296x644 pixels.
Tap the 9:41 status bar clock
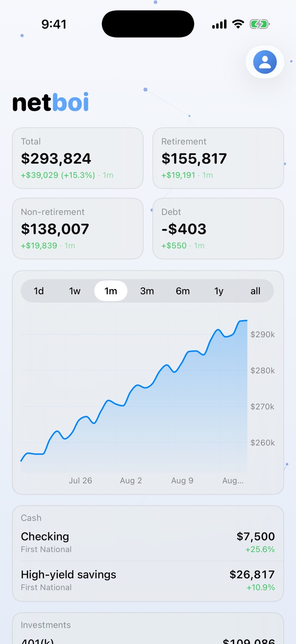point(54,24)
